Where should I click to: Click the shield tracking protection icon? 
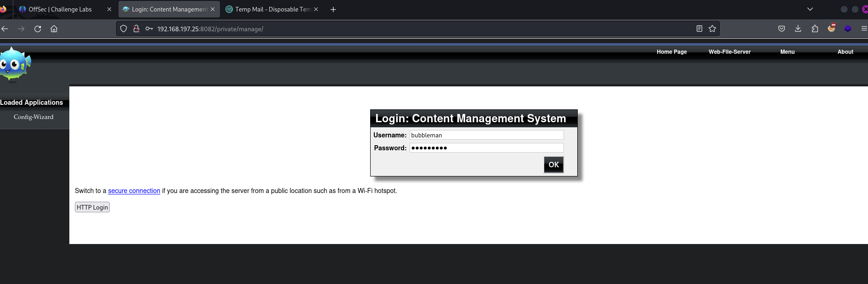pyautogui.click(x=124, y=29)
